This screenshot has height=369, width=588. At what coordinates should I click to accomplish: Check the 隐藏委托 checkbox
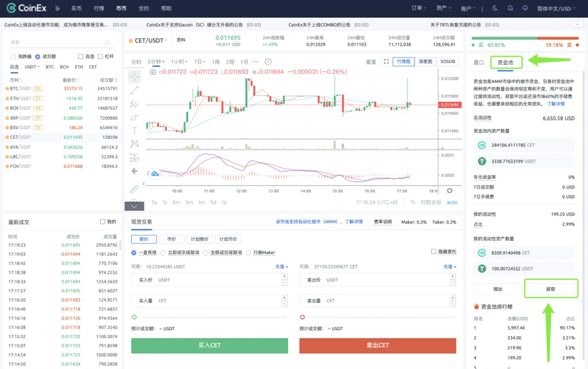pyautogui.click(x=434, y=252)
